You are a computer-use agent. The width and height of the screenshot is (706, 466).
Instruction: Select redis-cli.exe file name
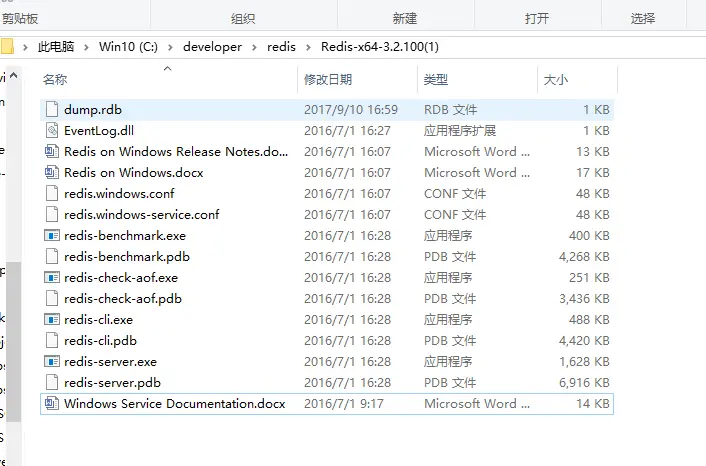(x=98, y=320)
